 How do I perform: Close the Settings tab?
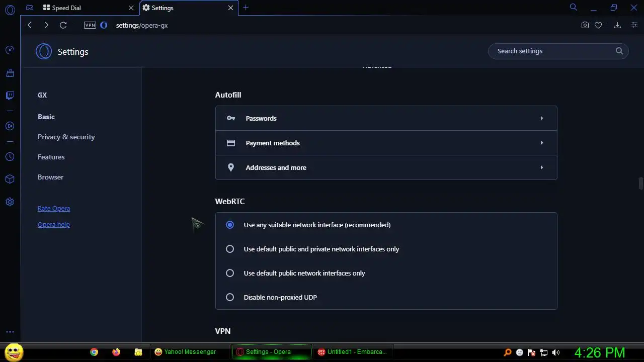pyautogui.click(x=231, y=8)
